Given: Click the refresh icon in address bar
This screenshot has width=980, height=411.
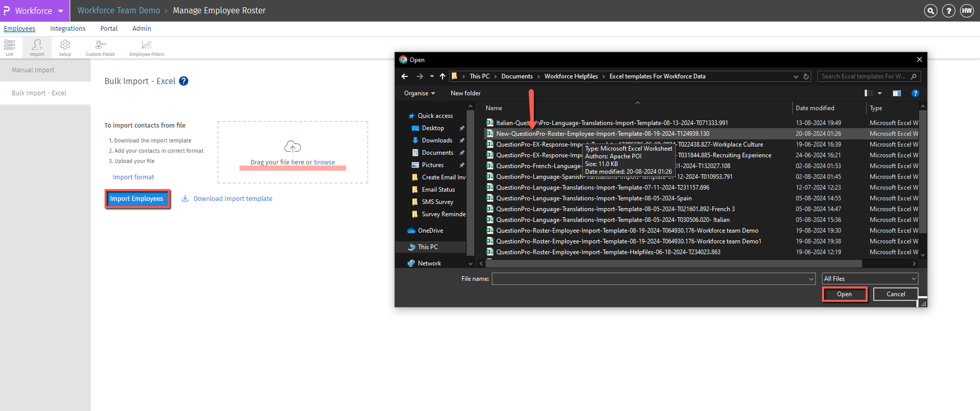Looking at the screenshot, I should (x=806, y=76).
